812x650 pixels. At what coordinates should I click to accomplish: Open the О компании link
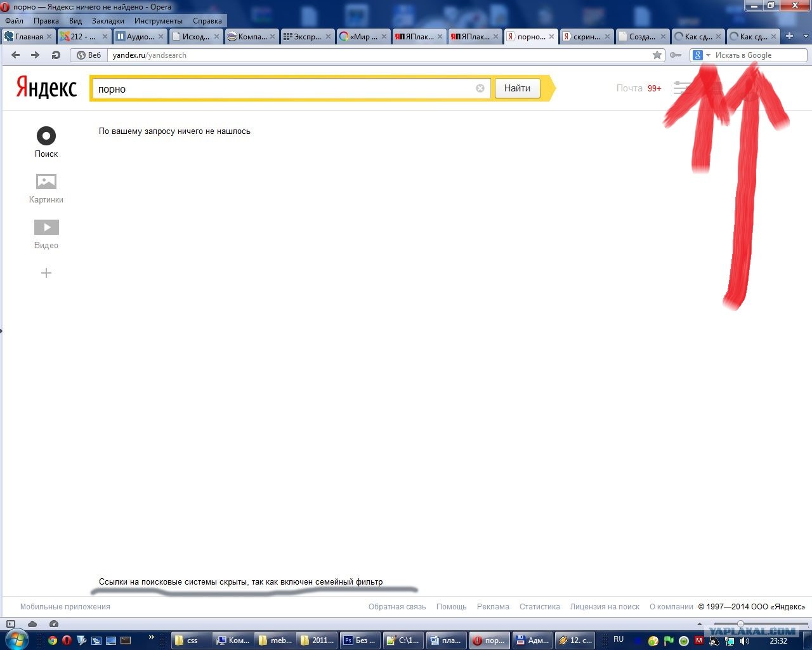671,607
